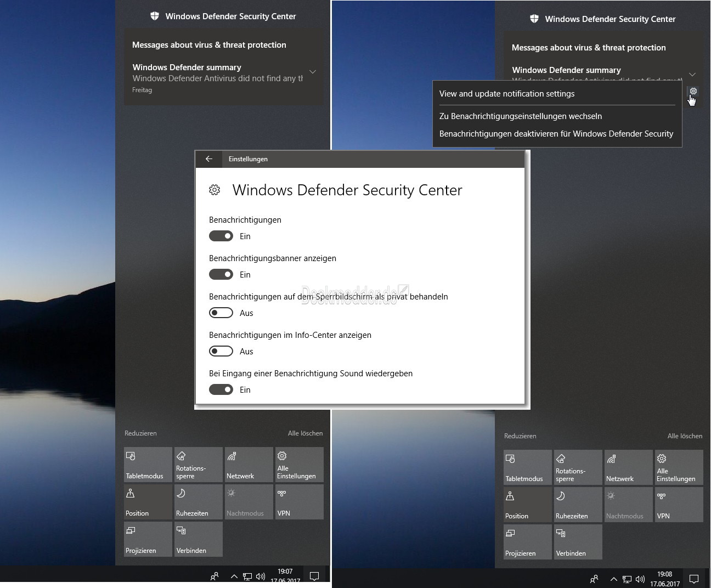This screenshot has width=711, height=588.
Task: Open People icon in left taskbar
Action: (x=215, y=576)
